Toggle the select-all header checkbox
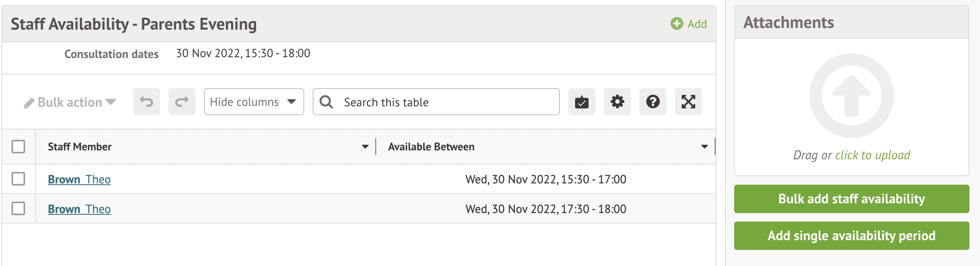The height and width of the screenshot is (266, 980). click(18, 147)
